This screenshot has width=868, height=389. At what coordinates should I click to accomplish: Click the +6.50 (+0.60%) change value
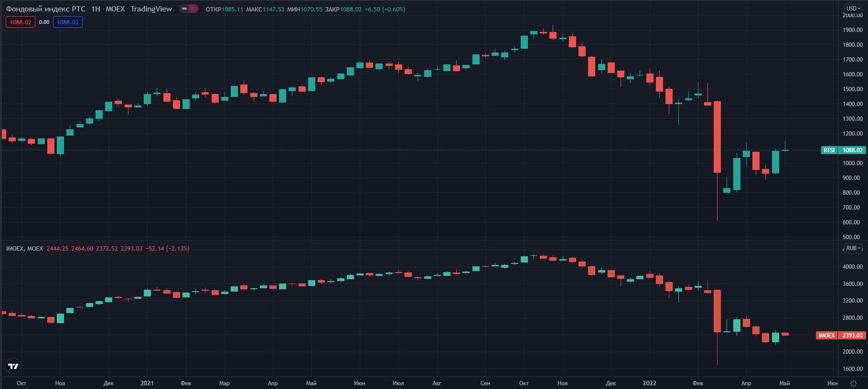[x=385, y=9]
